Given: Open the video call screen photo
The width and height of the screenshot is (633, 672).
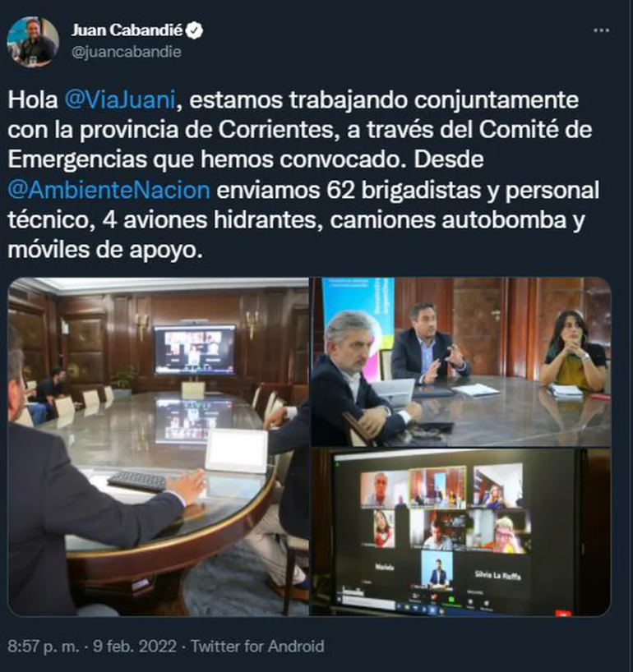Looking at the screenshot, I should pos(461,532).
